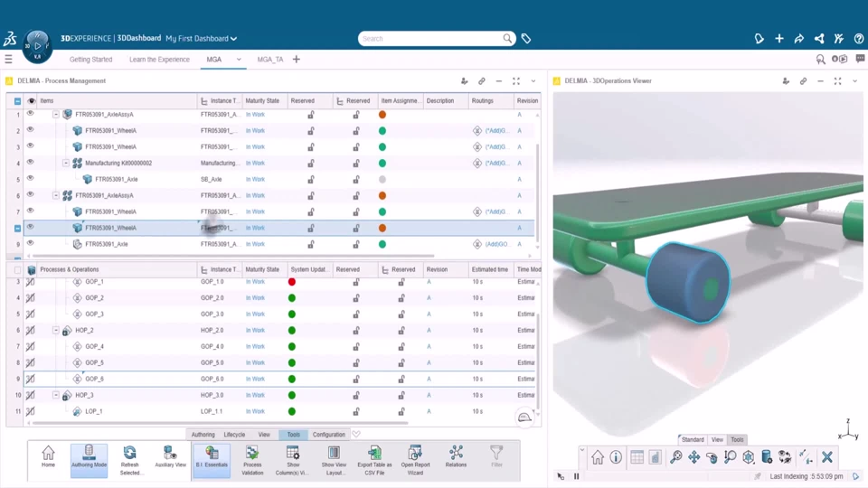This screenshot has width=868, height=488.
Task: Click the database cylinder icon in viewer toolbar
Action: (767, 457)
